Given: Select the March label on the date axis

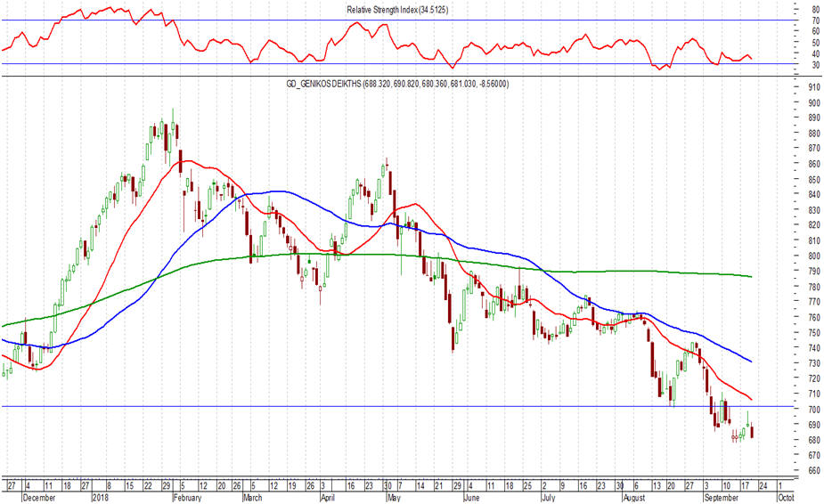Looking at the screenshot, I should click(x=252, y=497).
